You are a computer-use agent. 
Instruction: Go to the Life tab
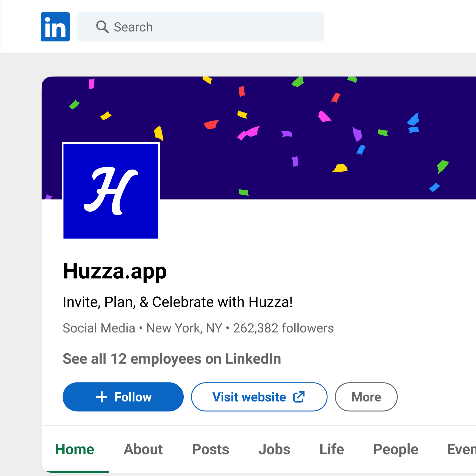[332, 449]
